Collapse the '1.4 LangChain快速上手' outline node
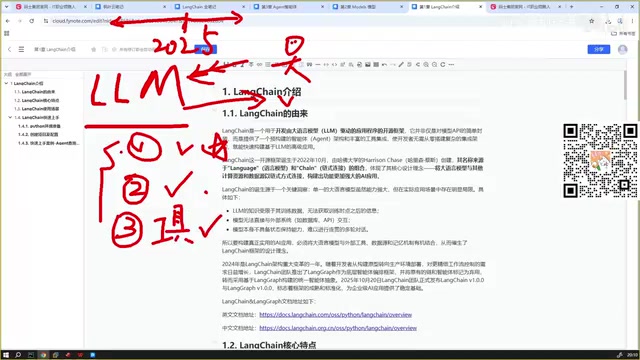Image resolution: width=640 pixels, height=360 pixels. 10,117
